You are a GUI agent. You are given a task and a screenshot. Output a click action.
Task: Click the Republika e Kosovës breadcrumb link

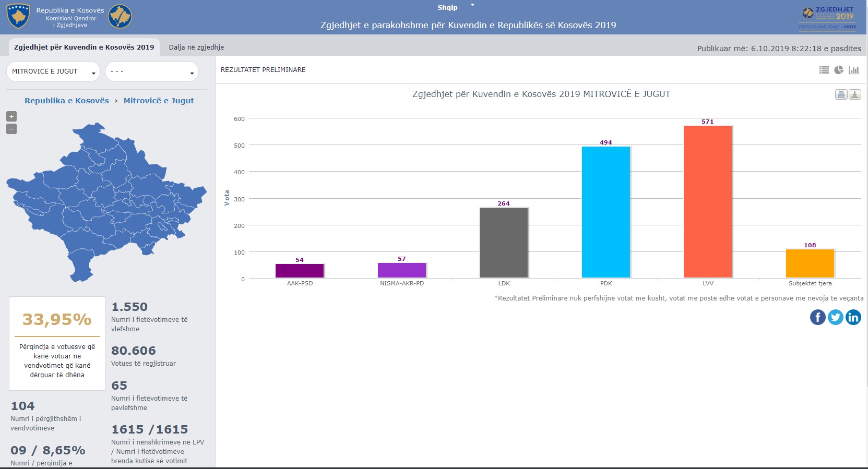click(x=67, y=101)
